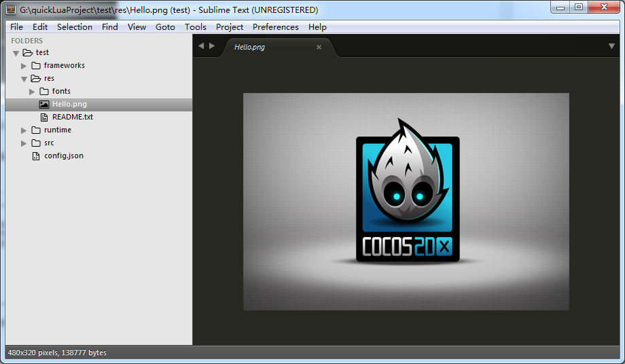The width and height of the screenshot is (625, 364).
Task: Open Hello.png from the sidebar
Action: [69, 105]
